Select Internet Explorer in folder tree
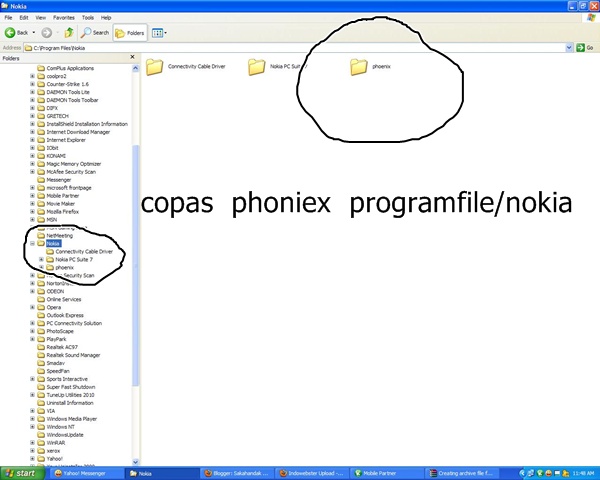The width and height of the screenshot is (600, 480). pyautogui.click(x=66, y=140)
